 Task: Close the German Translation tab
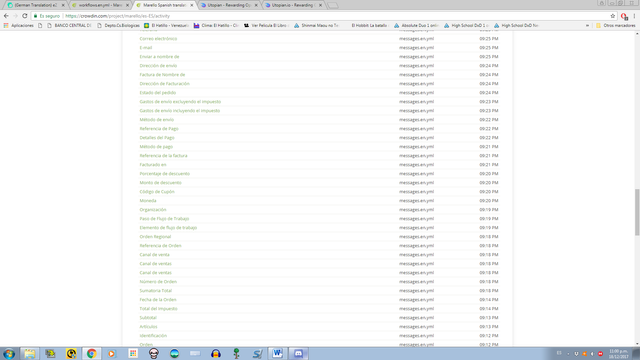tap(63, 5)
